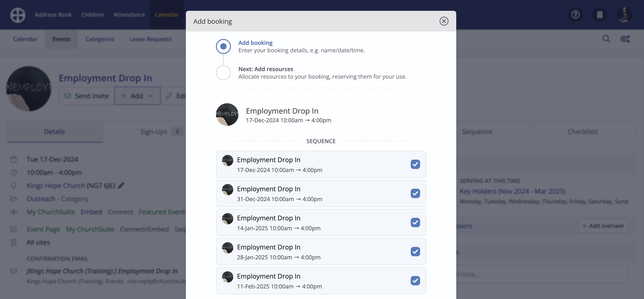Switch to the Sign-Ups tab

click(x=153, y=132)
